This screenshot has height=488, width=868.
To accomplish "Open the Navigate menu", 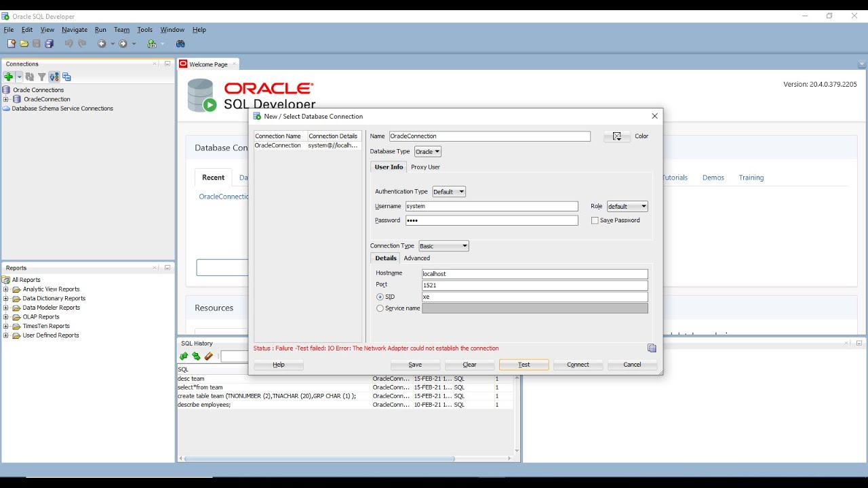I will [75, 30].
